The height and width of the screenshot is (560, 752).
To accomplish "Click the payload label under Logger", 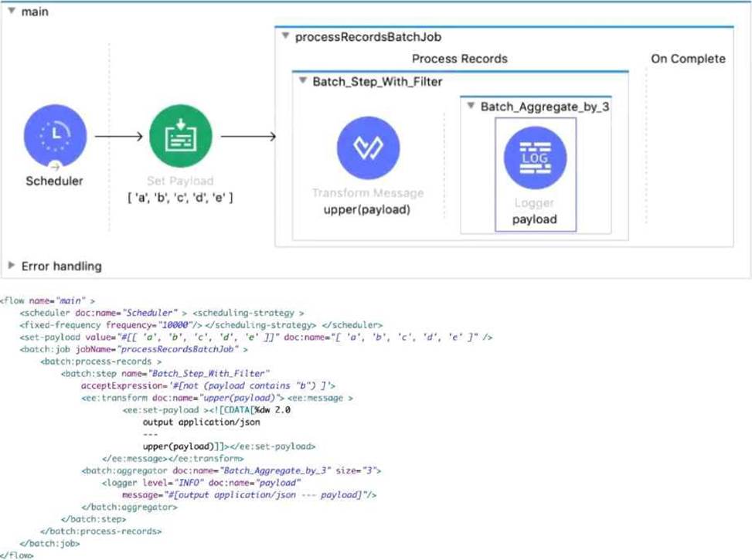I will (x=534, y=219).
